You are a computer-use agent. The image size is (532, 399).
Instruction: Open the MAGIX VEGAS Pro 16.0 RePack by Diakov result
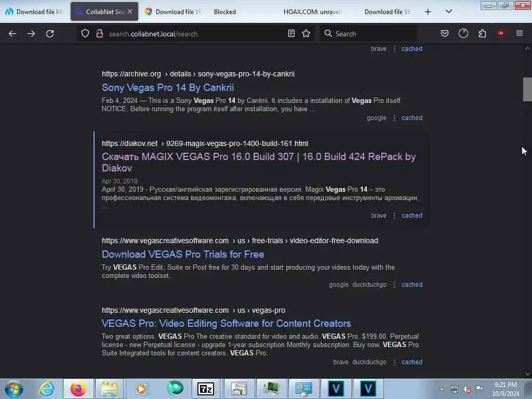[x=259, y=162]
